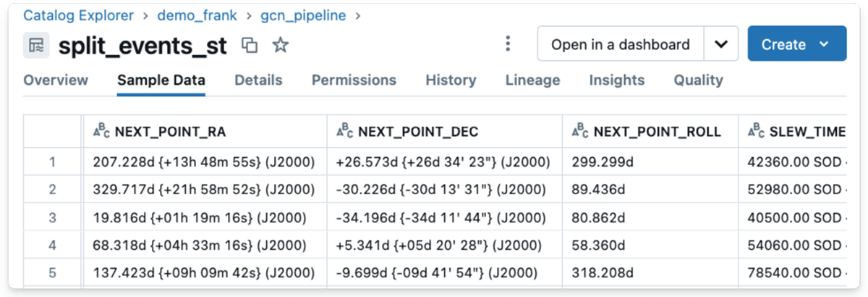
Task: View the Quality tab
Action: (698, 80)
